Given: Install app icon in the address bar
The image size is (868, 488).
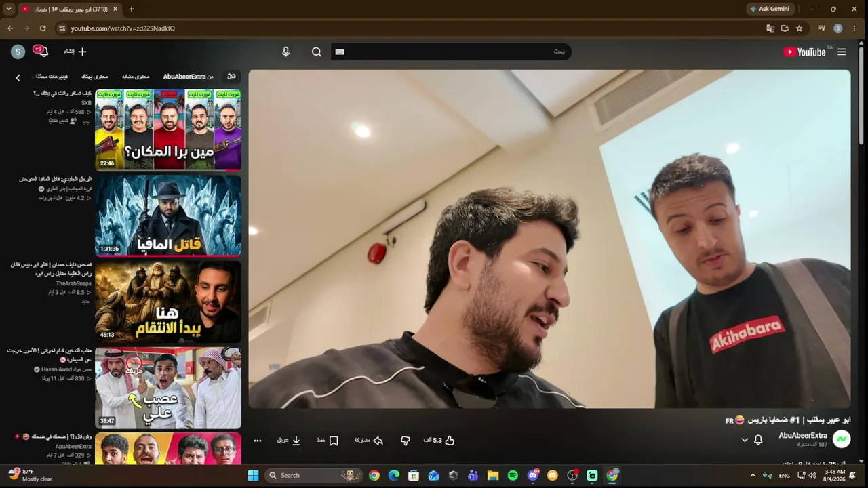Looking at the screenshot, I should pos(785,28).
